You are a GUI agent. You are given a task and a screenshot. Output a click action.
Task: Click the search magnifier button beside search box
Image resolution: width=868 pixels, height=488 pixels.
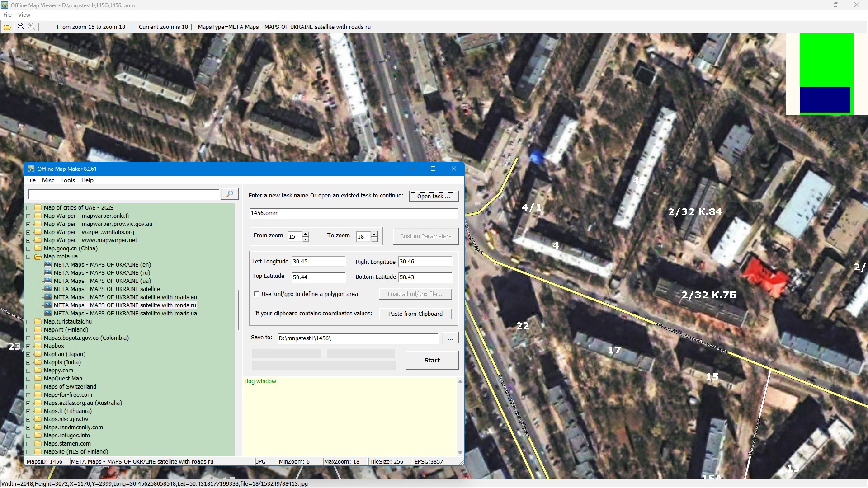tap(229, 194)
